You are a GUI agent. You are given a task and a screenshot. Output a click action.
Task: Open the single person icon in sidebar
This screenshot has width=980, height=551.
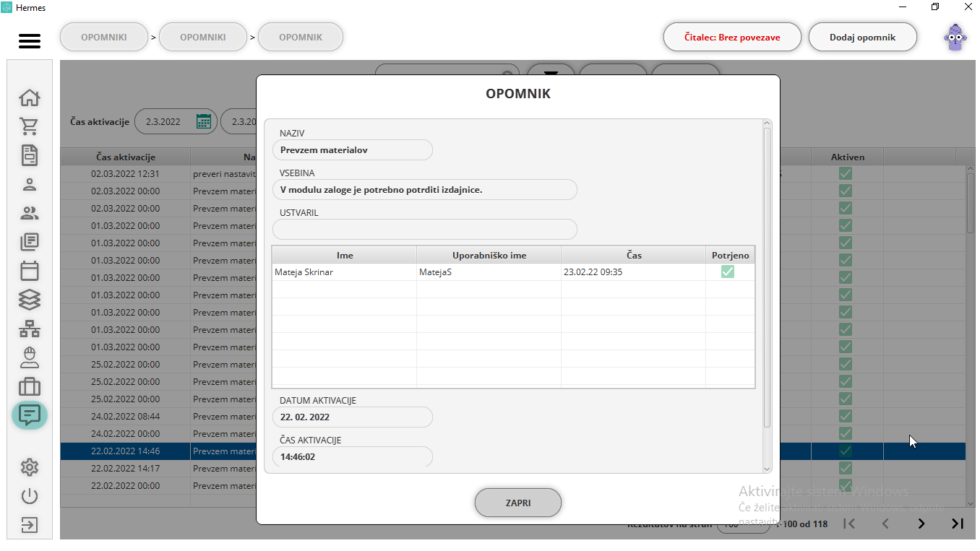tap(30, 184)
